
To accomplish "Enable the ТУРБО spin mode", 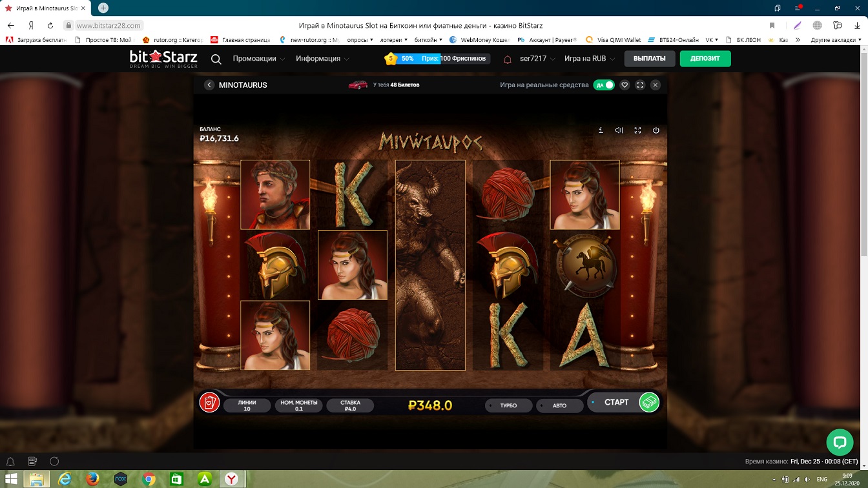I will click(509, 405).
